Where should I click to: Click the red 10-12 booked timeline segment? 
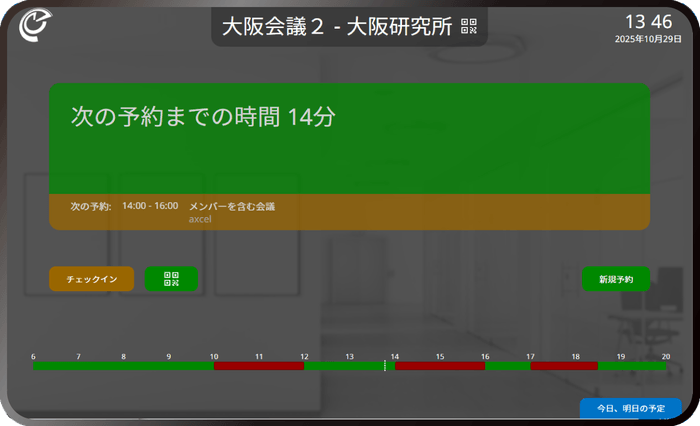click(x=259, y=366)
